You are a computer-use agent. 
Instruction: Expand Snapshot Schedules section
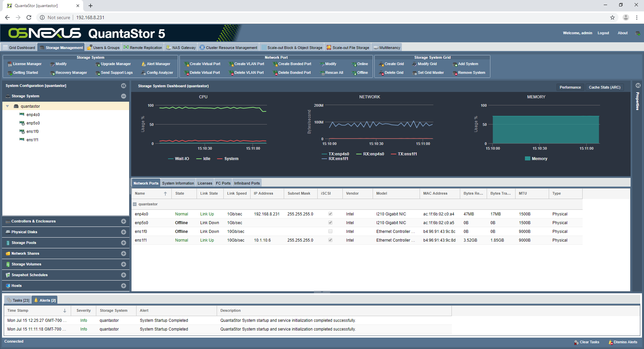(123, 275)
